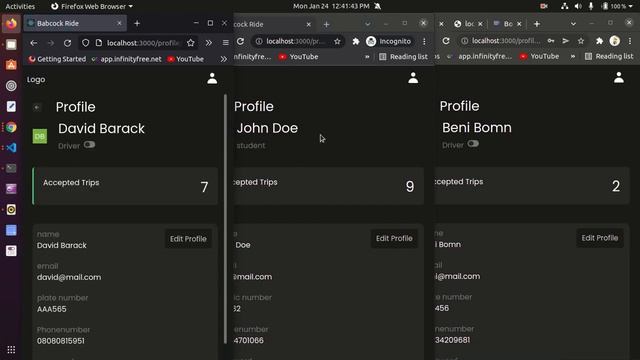Click Edit Profile for Beni Bomn
The width and height of the screenshot is (640, 360).
pos(600,238)
